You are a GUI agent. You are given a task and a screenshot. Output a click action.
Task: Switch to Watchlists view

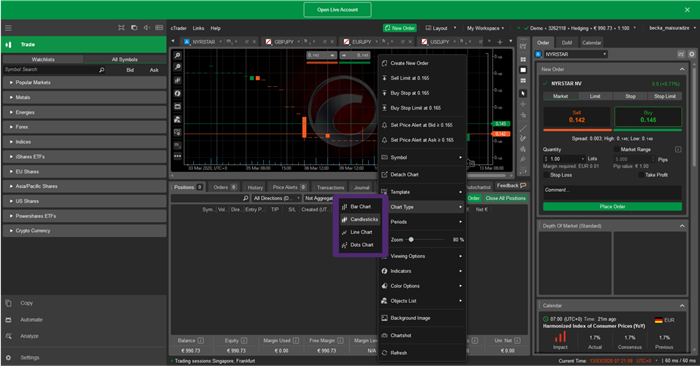[43, 59]
